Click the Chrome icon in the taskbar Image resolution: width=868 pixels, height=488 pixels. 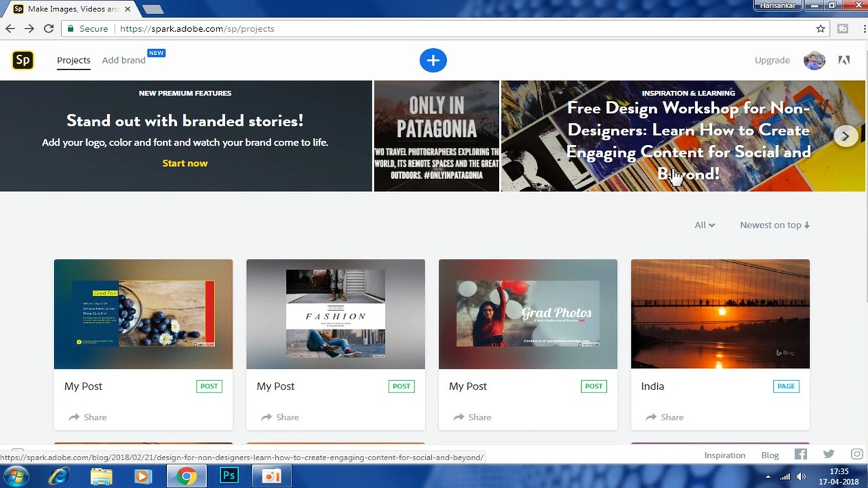[186, 476]
